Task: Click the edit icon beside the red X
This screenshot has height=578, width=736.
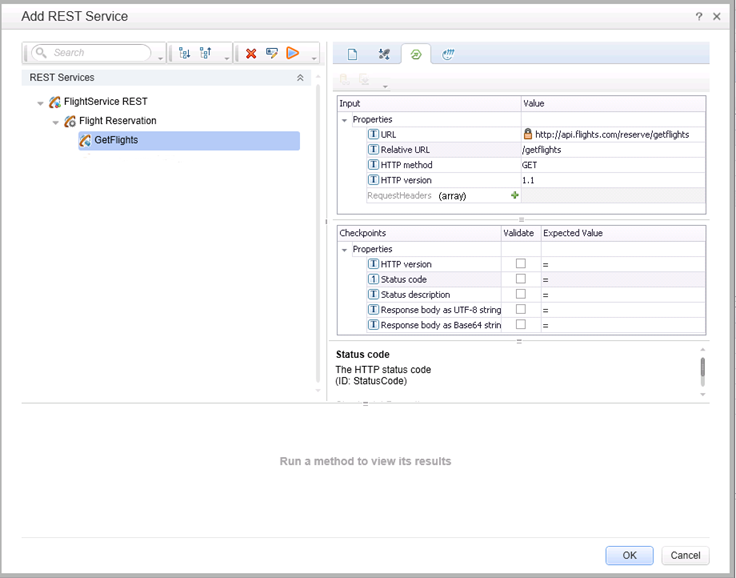Action: [x=272, y=53]
